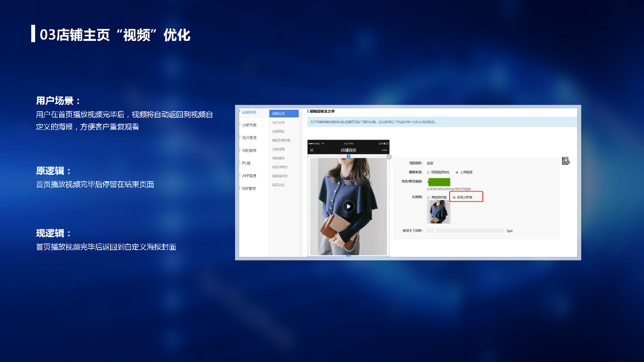Image resolution: width=644 pixels, height=362 pixels.
Task: Choose 原视频封面 cover option
Action: click(428, 198)
